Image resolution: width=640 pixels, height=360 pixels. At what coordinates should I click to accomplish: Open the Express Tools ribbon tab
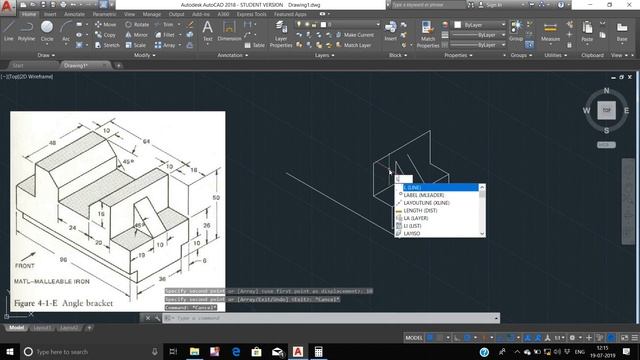click(x=251, y=14)
